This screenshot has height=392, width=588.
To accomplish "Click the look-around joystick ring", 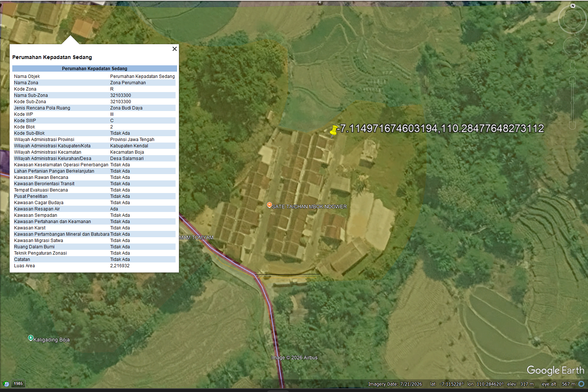I will [x=572, y=19].
